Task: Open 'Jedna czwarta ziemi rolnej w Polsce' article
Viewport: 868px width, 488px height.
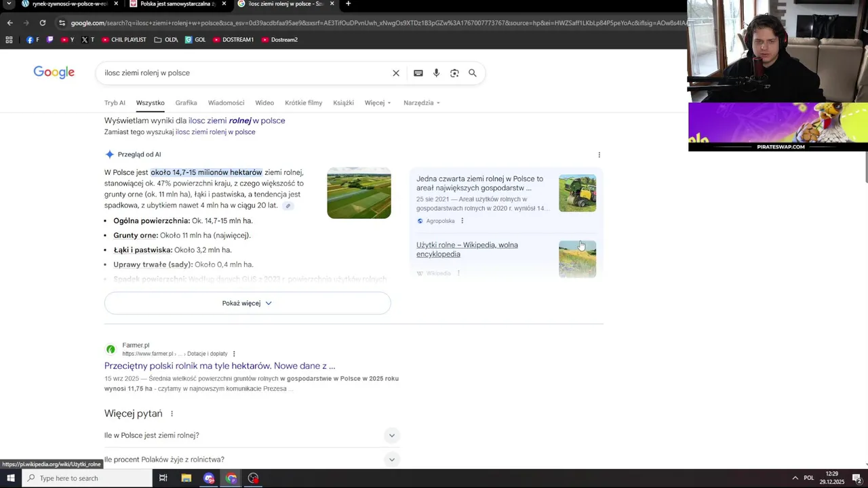Action: tap(479, 184)
